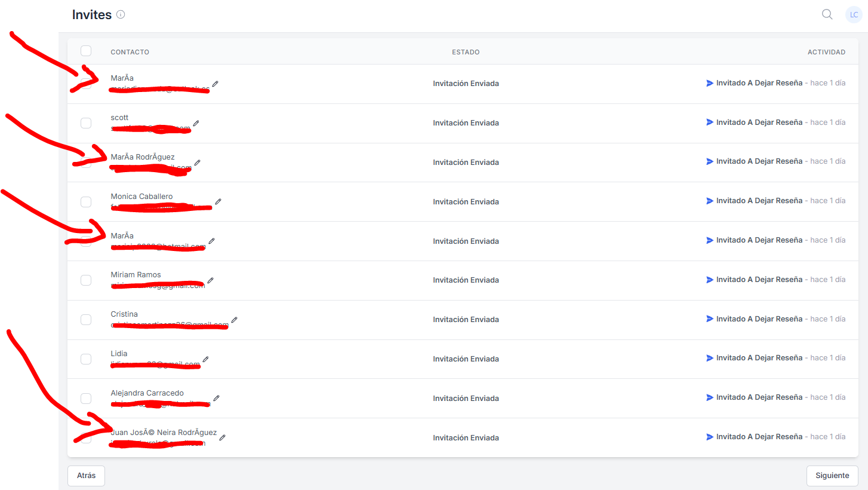Go to next page with Siguiente

coord(832,476)
